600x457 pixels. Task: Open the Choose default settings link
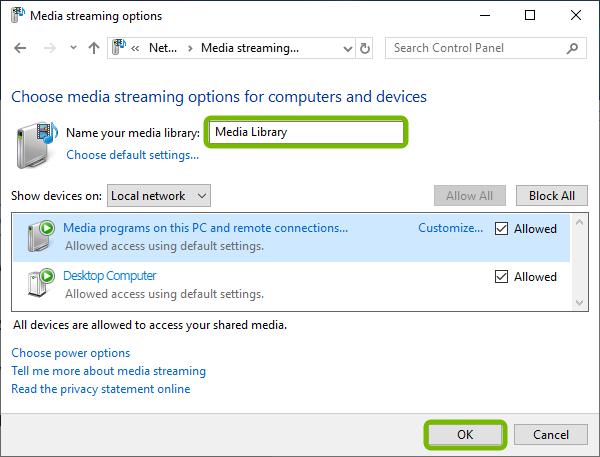tap(132, 155)
